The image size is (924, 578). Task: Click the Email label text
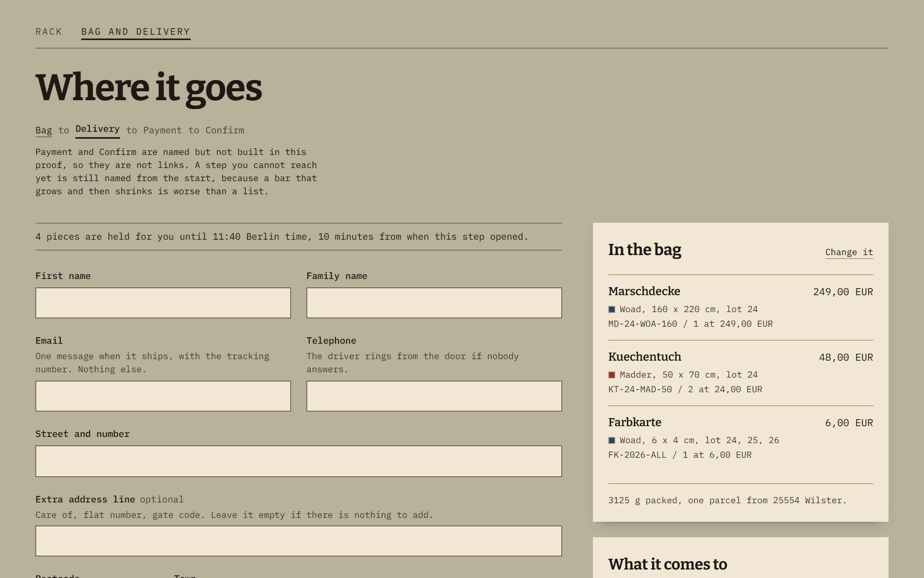click(49, 341)
